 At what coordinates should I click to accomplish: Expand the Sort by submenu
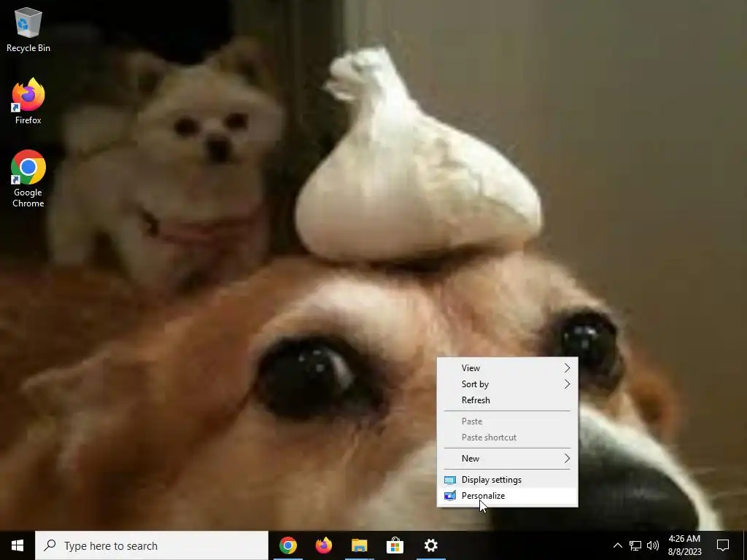pos(508,384)
